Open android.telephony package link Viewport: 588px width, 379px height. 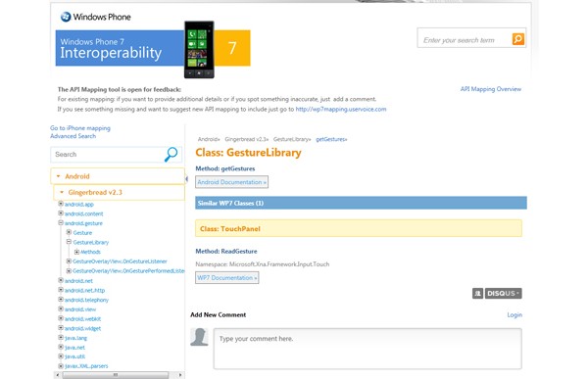click(86, 300)
